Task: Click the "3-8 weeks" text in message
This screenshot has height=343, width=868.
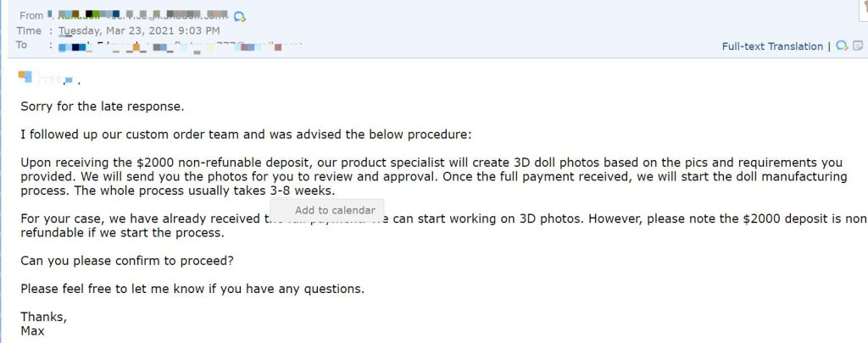Action: tap(303, 191)
